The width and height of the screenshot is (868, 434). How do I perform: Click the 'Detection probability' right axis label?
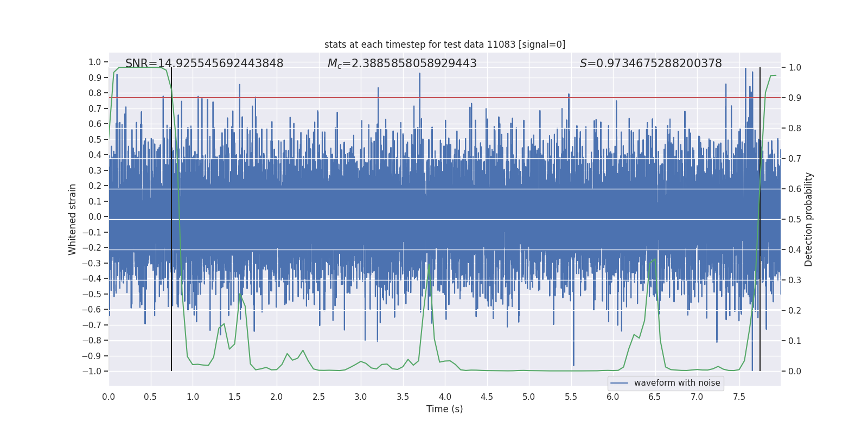pos(809,219)
